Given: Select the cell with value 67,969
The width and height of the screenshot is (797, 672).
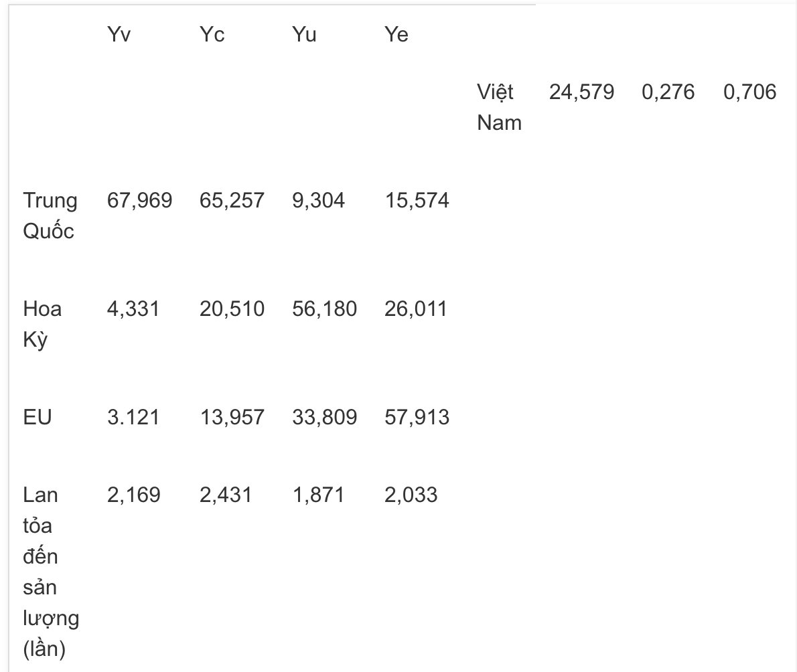Looking at the screenshot, I should click(140, 201).
